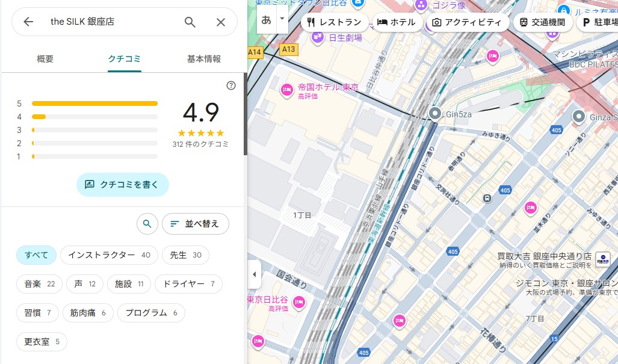Image resolution: width=618 pixels, height=364 pixels.
Task: Show nearby レストラン on map
Action: click(334, 22)
